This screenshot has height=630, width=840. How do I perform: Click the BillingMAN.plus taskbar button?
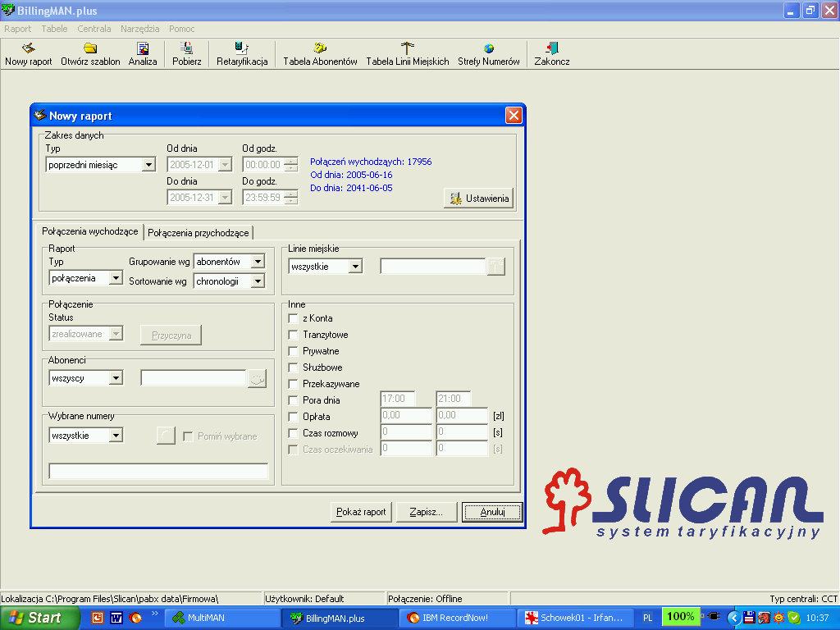coord(339,618)
